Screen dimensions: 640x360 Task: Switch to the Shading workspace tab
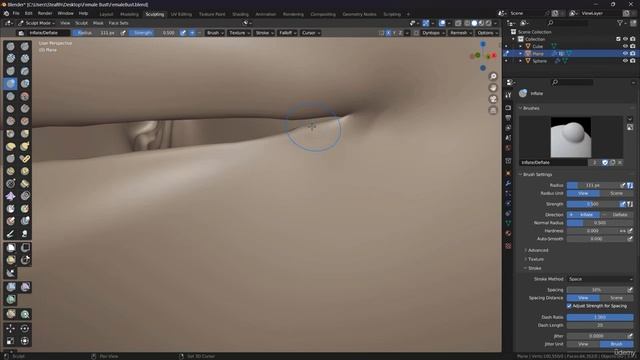240,14
